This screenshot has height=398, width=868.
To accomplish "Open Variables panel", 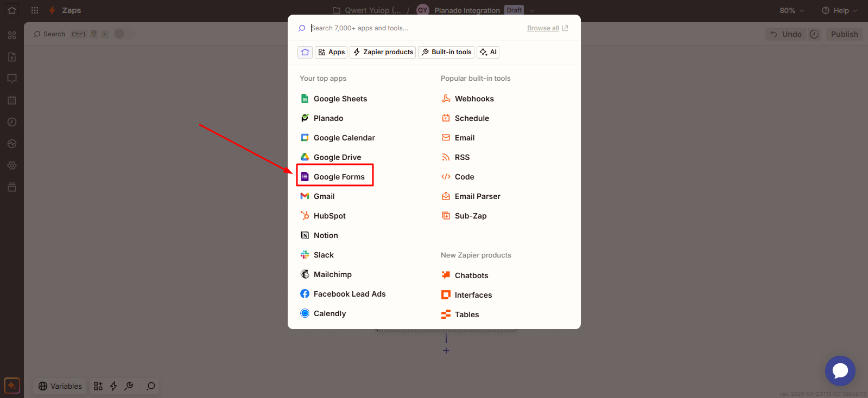I will (60, 386).
